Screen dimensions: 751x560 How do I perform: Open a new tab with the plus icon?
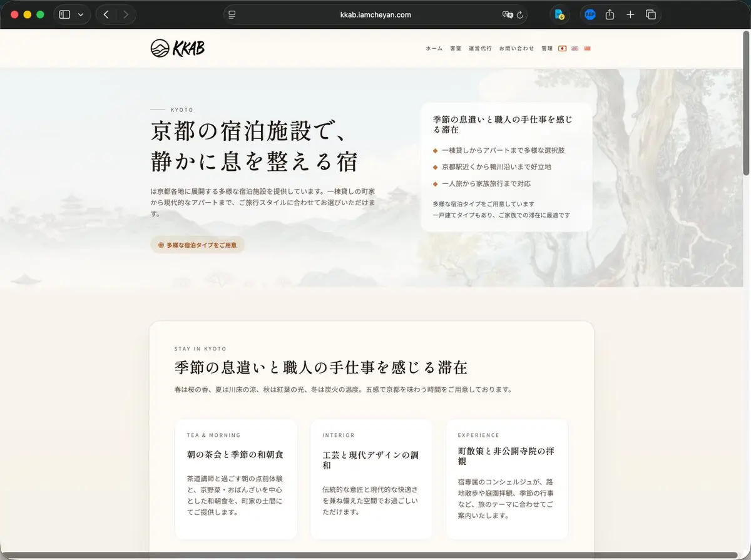tap(630, 14)
